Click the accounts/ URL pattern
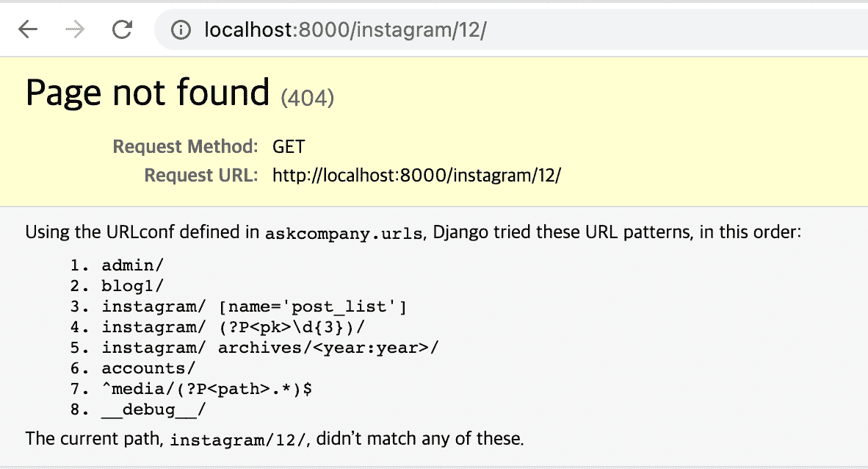Image resolution: width=868 pixels, height=469 pixels. (148, 368)
